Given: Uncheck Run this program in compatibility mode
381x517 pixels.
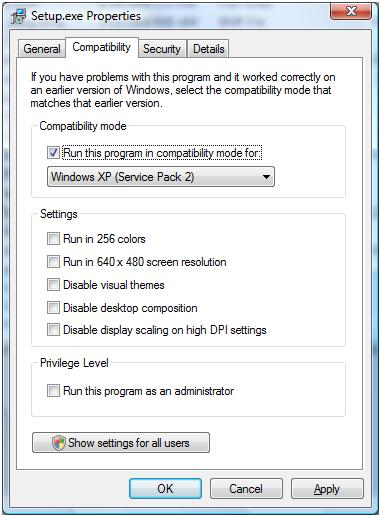Looking at the screenshot, I should [x=53, y=153].
